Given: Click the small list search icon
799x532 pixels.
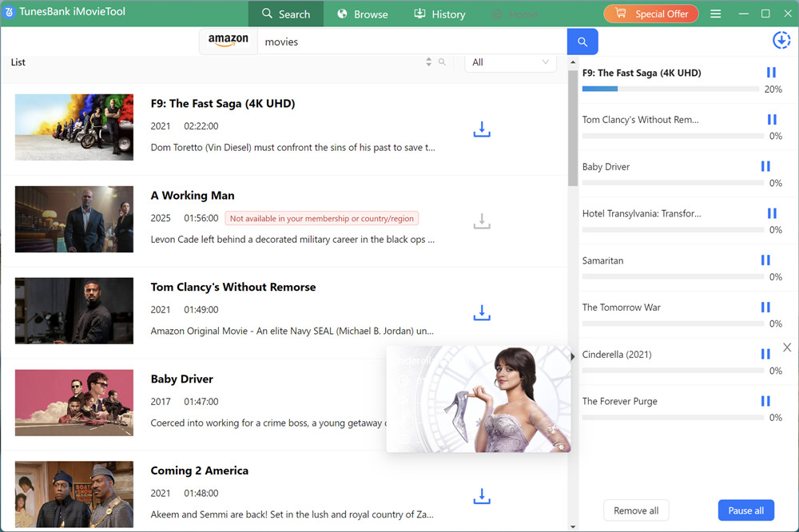Looking at the screenshot, I should (x=442, y=62).
